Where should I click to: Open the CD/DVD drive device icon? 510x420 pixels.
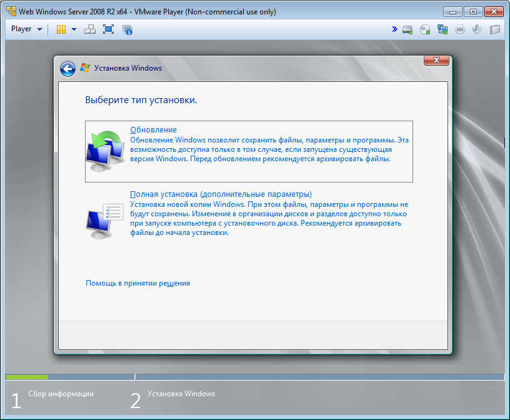coord(425,29)
